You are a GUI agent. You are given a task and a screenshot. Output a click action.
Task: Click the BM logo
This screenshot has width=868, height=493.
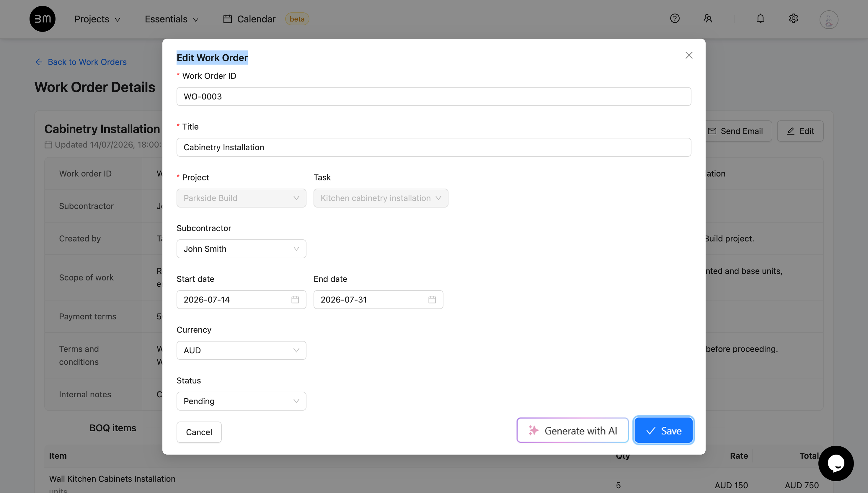42,19
